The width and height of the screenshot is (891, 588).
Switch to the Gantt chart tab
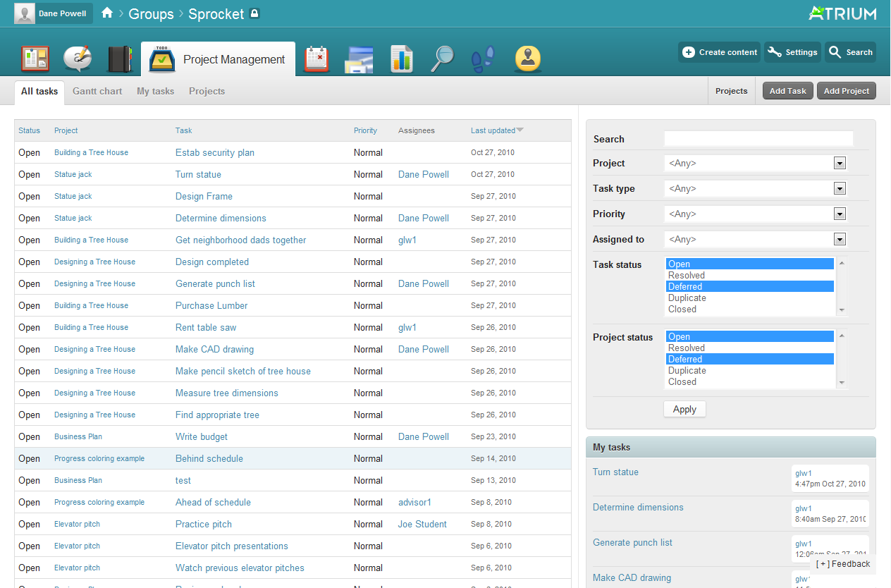pos(97,92)
